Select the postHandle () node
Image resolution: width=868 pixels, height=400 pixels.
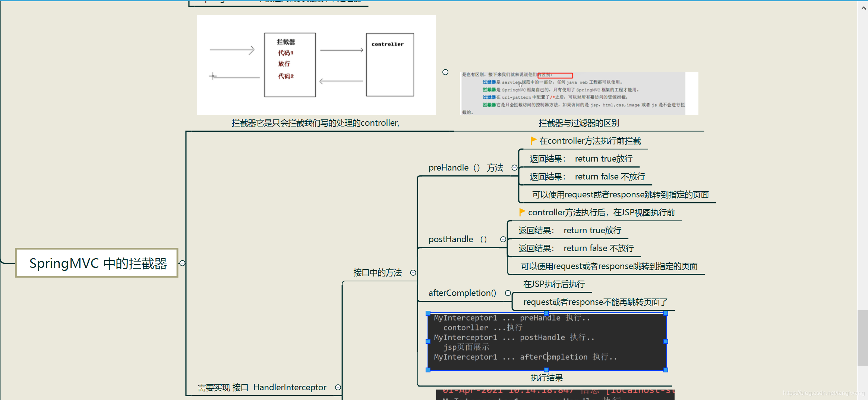[458, 239]
